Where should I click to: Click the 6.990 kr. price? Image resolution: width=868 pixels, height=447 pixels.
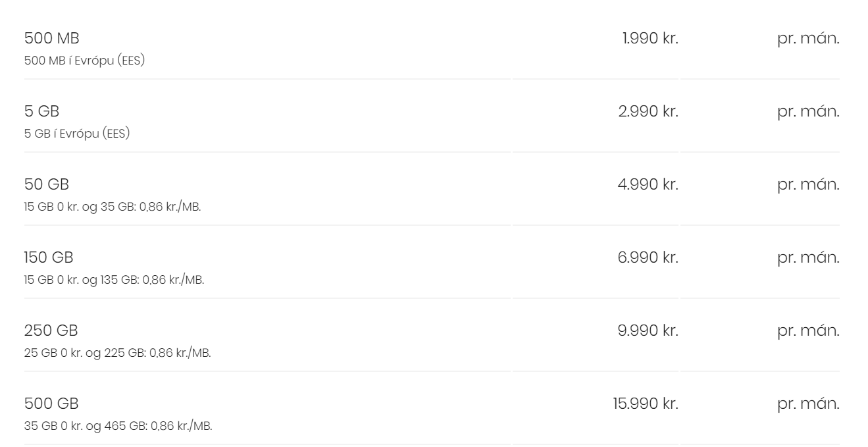[648, 257]
